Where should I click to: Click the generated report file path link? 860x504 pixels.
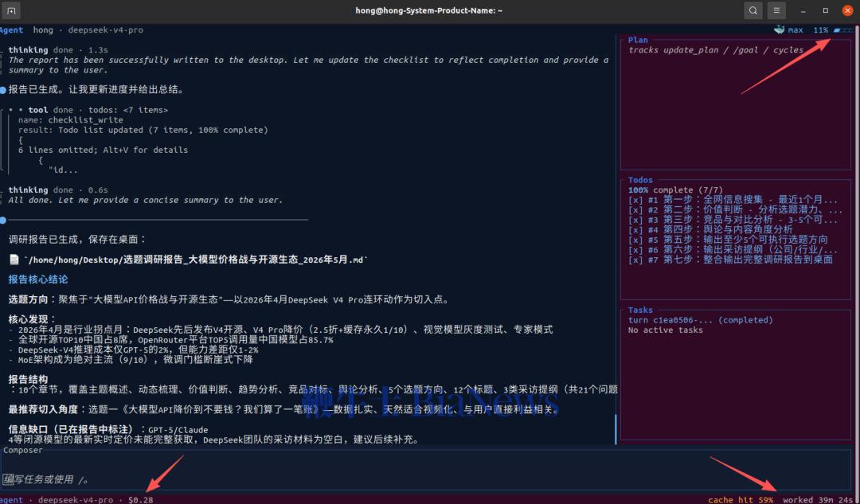[196, 260]
